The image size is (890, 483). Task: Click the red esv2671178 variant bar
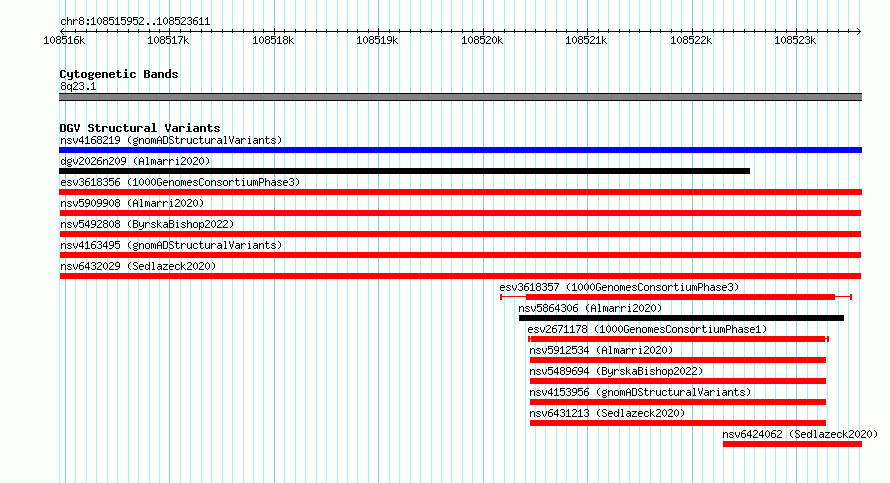678,339
